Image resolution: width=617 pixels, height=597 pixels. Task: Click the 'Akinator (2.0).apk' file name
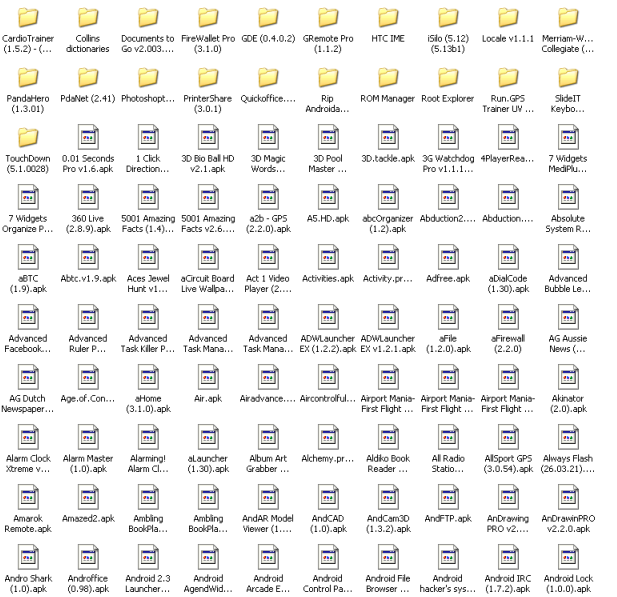tap(568, 403)
